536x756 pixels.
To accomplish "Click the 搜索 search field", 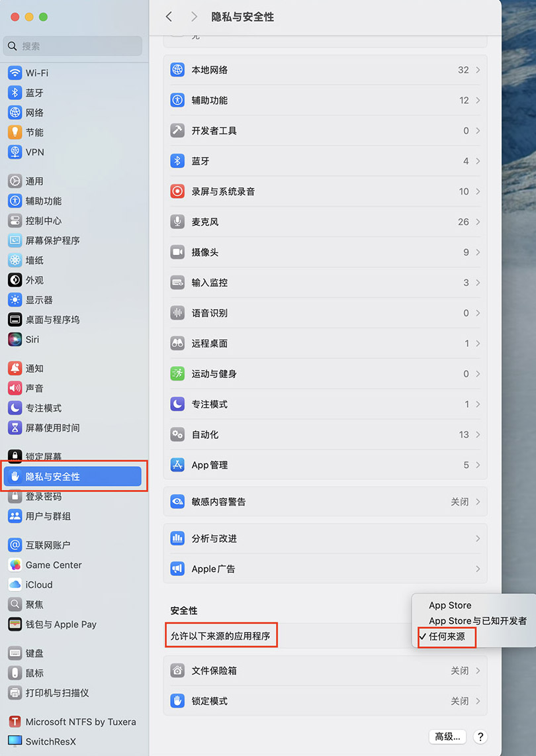I will tap(73, 46).
